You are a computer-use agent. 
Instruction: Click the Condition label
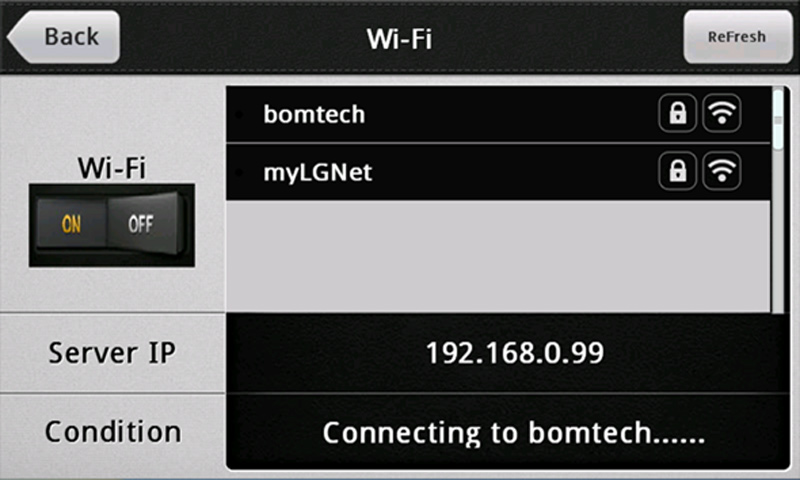(113, 432)
